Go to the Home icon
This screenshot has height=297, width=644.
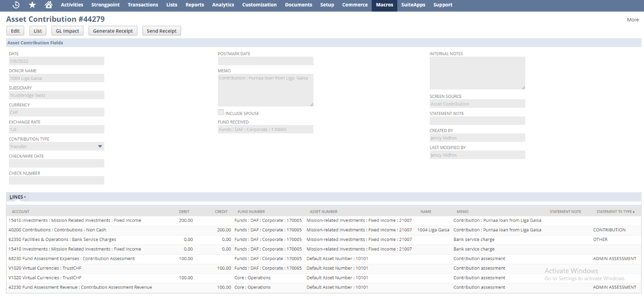tap(49, 5)
